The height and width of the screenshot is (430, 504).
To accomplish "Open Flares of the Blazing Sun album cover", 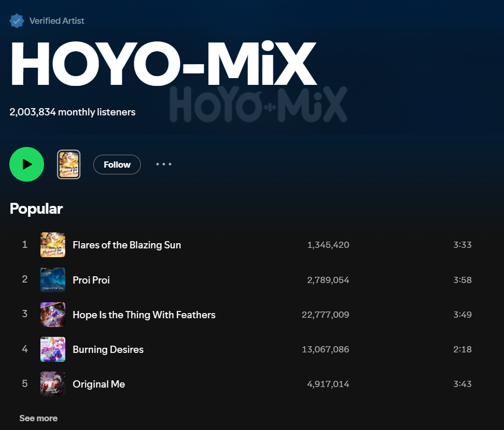I will tap(53, 245).
